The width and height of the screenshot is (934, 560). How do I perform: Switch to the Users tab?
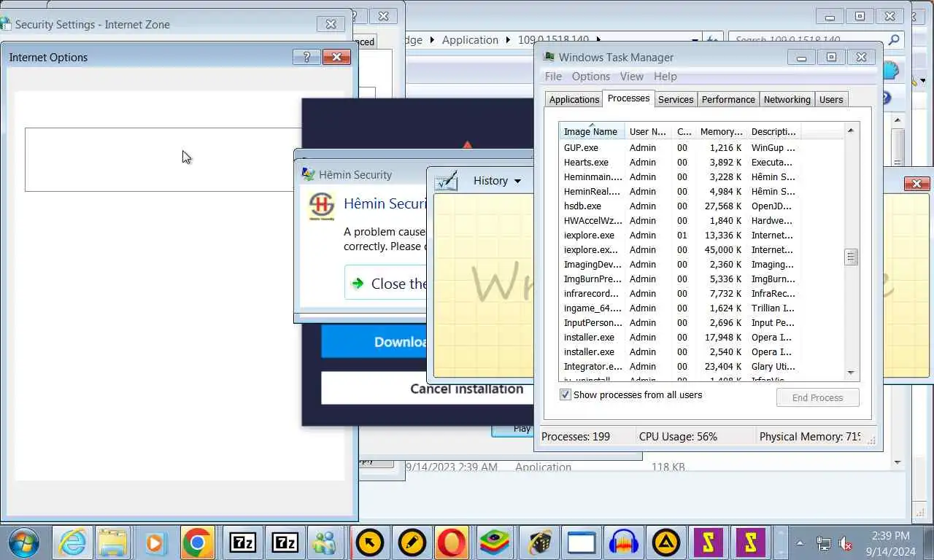pyautogui.click(x=831, y=100)
